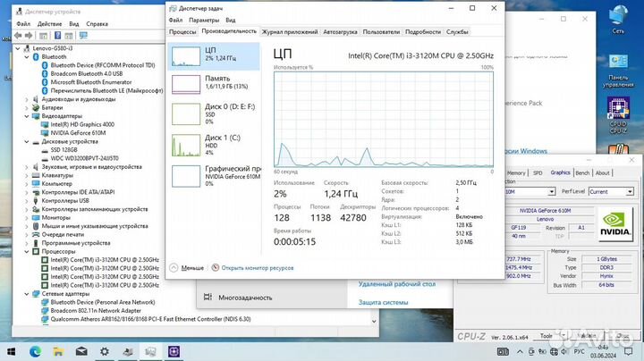Open CPUID CPU-Z desktop shortcut
This screenshot has width=644, height=361.
618,115
